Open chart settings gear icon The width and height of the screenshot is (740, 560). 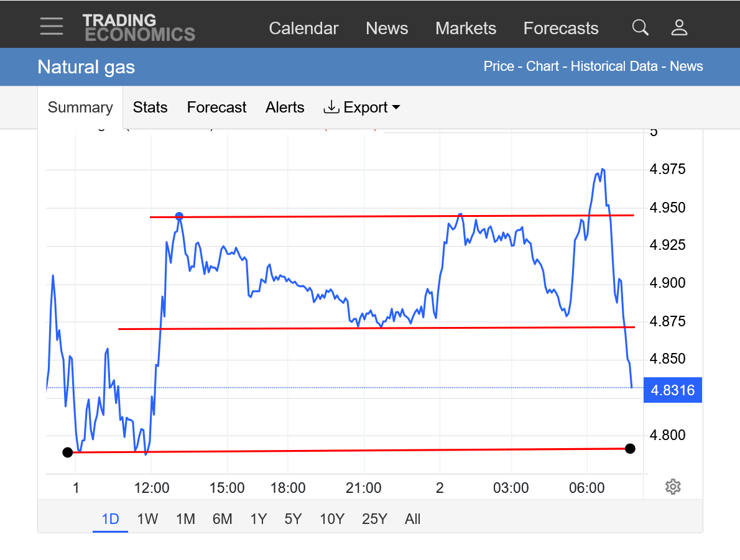point(672,487)
